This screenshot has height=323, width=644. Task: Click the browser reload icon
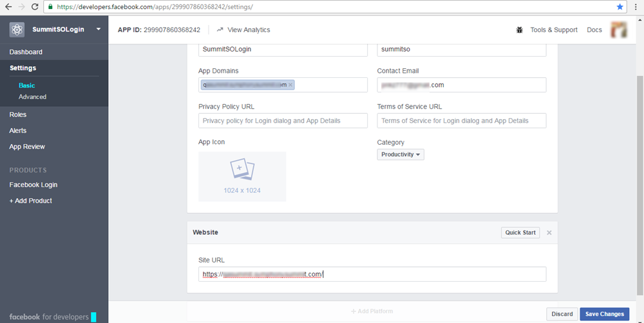(x=35, y=6)
